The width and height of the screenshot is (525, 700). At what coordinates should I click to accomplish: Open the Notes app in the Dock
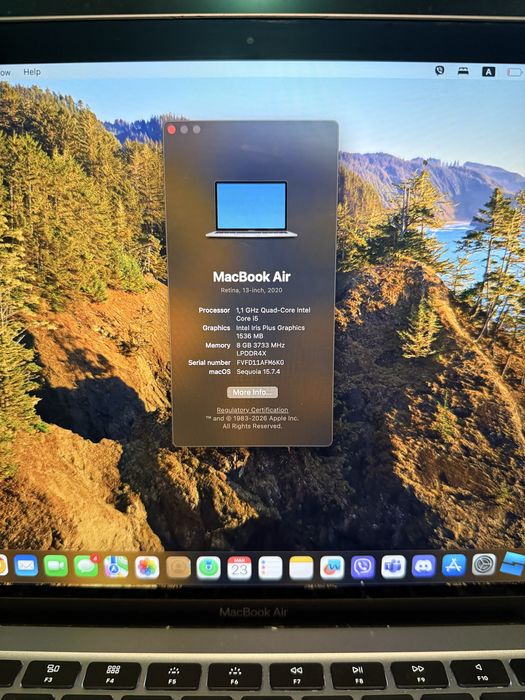pyautogui.click(x=301, y=568)
